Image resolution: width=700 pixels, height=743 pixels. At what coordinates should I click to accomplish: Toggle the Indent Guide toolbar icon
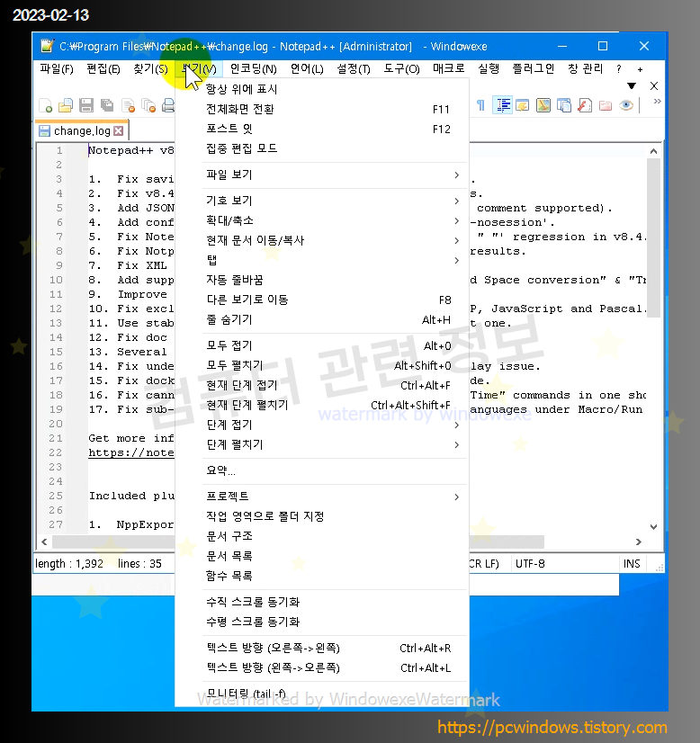click(x=502, y=105)
